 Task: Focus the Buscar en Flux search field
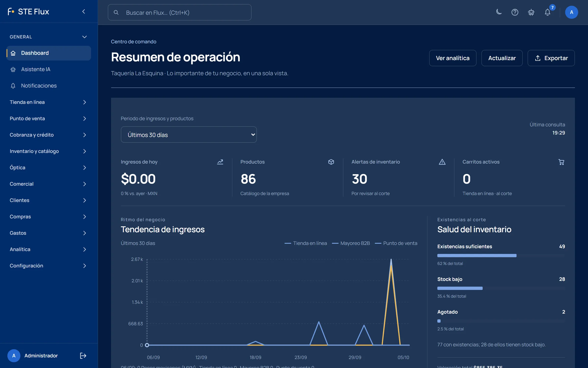[x=180, y=12]
